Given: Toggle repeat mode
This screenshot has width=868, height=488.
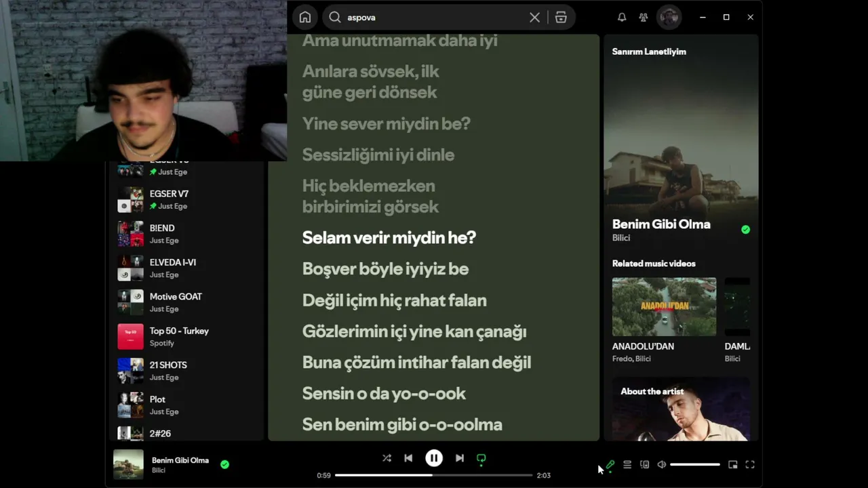Looking at the screenshot, I should (x=481, y=458).
